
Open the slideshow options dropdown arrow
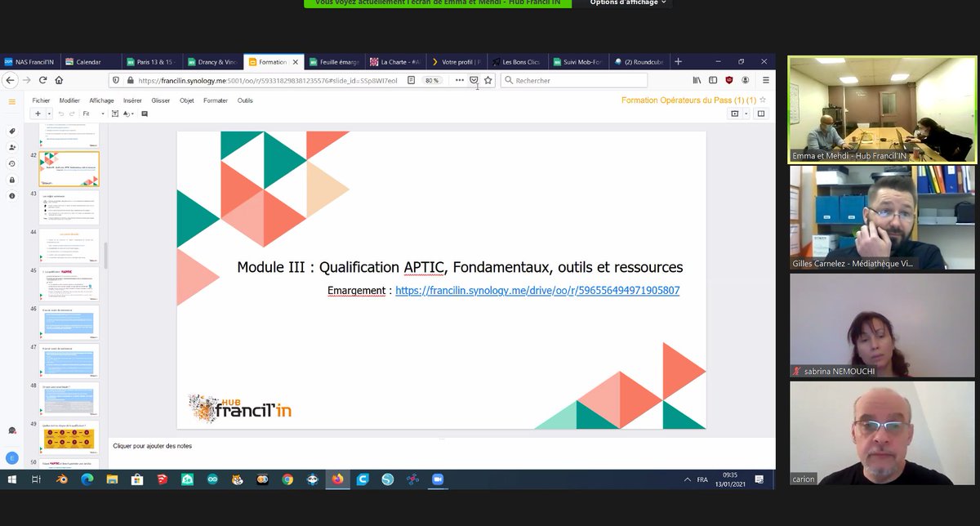[x=745, y=114]
